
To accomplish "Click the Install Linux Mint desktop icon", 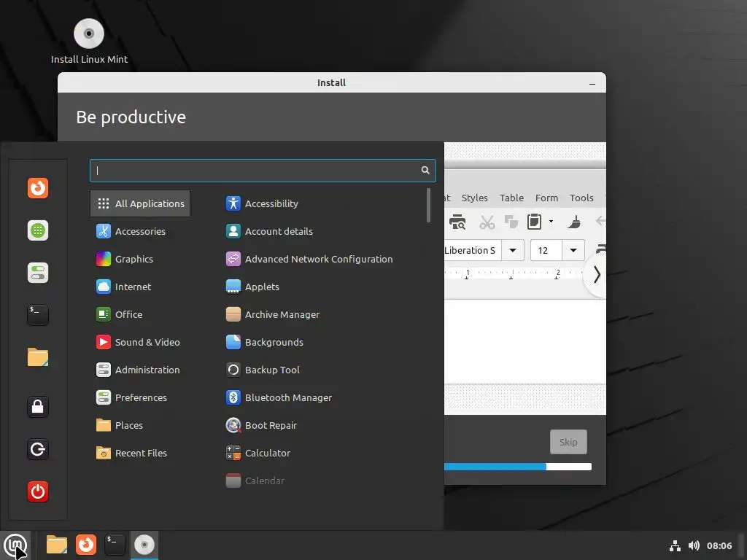I will coord(89,42).
